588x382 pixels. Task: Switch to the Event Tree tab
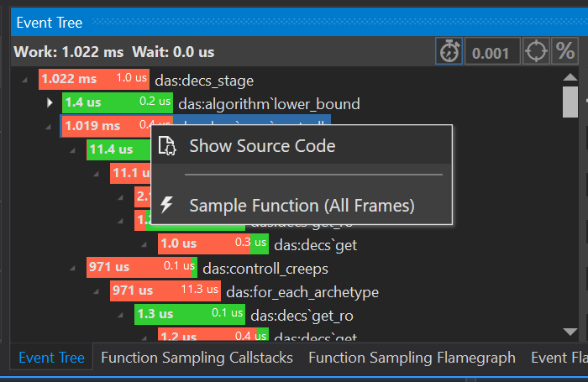pos(52,358)
